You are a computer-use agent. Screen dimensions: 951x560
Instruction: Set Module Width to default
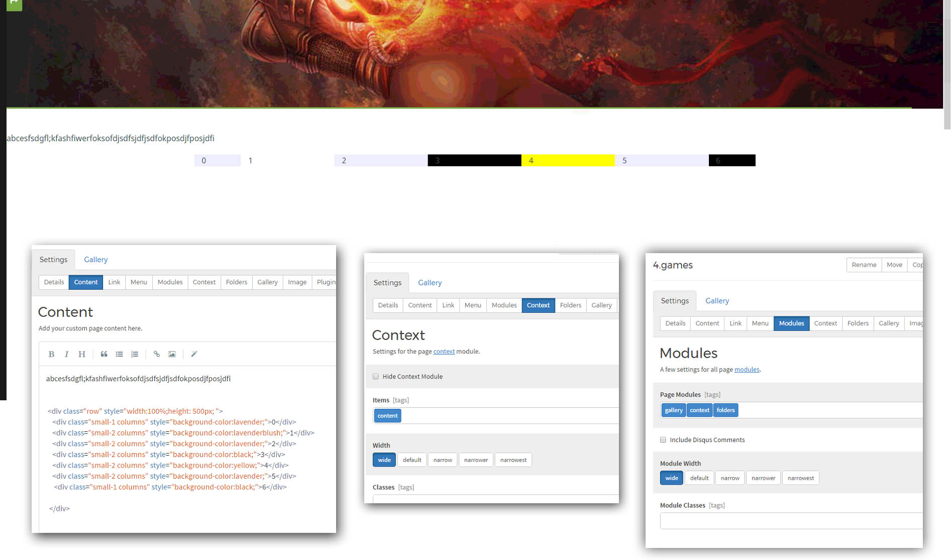[x=699, y=478]
